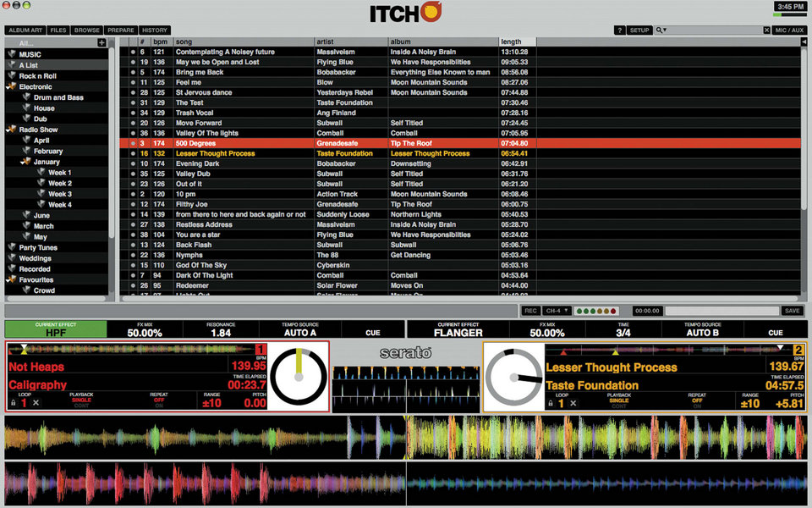The height and width of the screenshot is (508, 812).
Task: Toggle deck 1 REPEAT off setting
Action: (x=159, y=400)
